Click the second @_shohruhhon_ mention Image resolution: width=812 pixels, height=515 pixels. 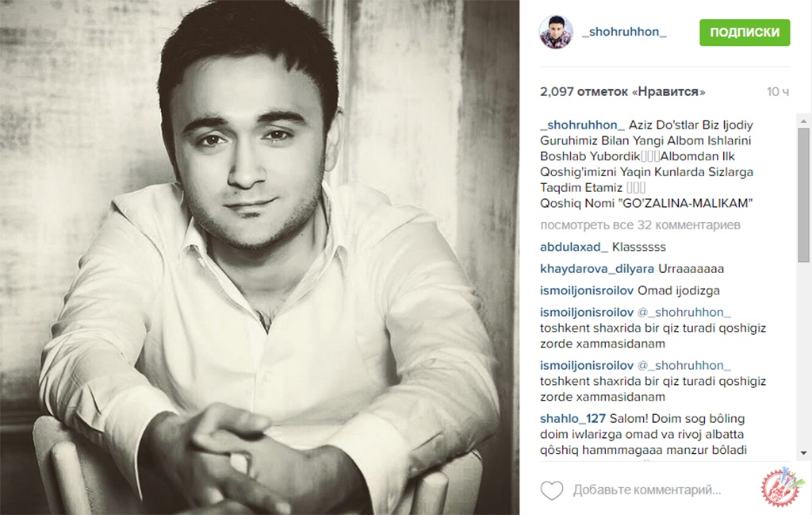[x=684, y=366]
